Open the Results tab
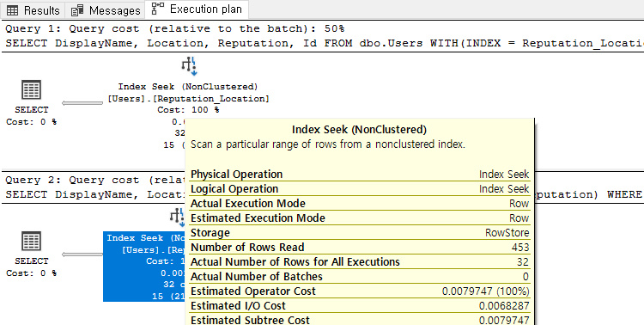 33,9
